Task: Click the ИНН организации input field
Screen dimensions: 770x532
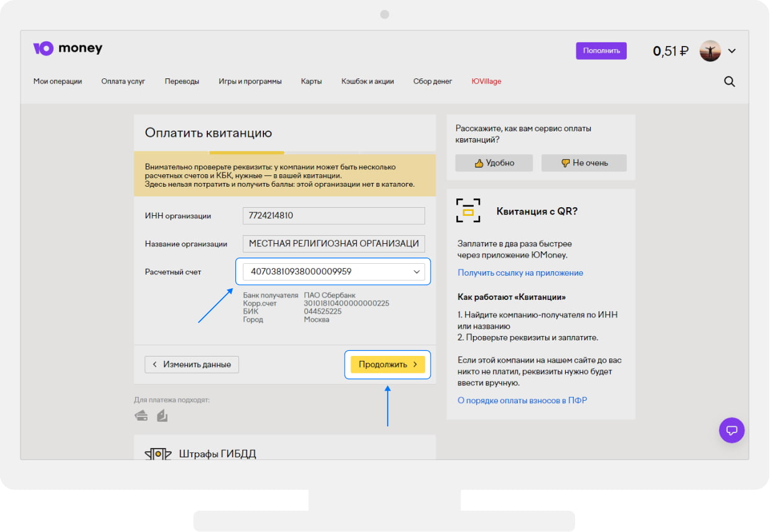Action: (333, 216)
